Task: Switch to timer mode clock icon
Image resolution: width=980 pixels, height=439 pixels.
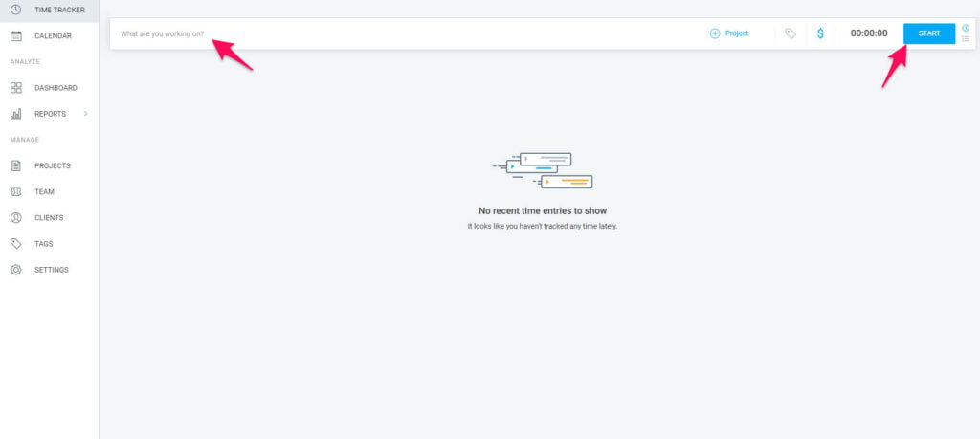Action: (x=966, y=28)
